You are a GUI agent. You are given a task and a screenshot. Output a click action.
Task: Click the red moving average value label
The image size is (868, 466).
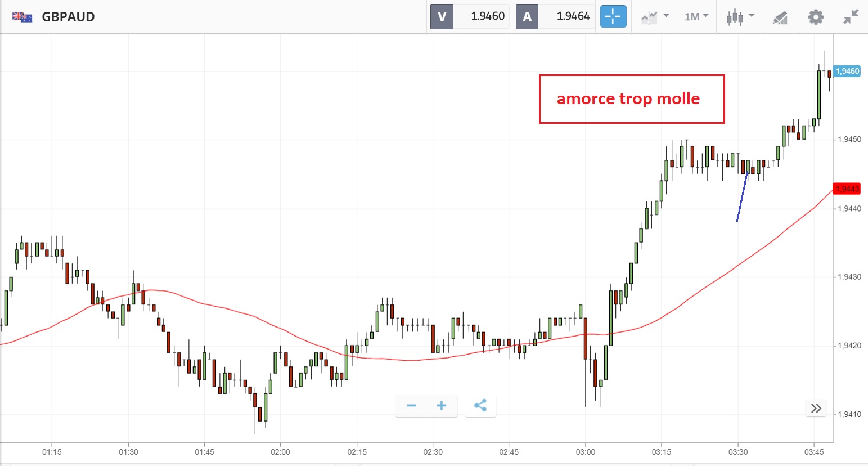point(847,189)
